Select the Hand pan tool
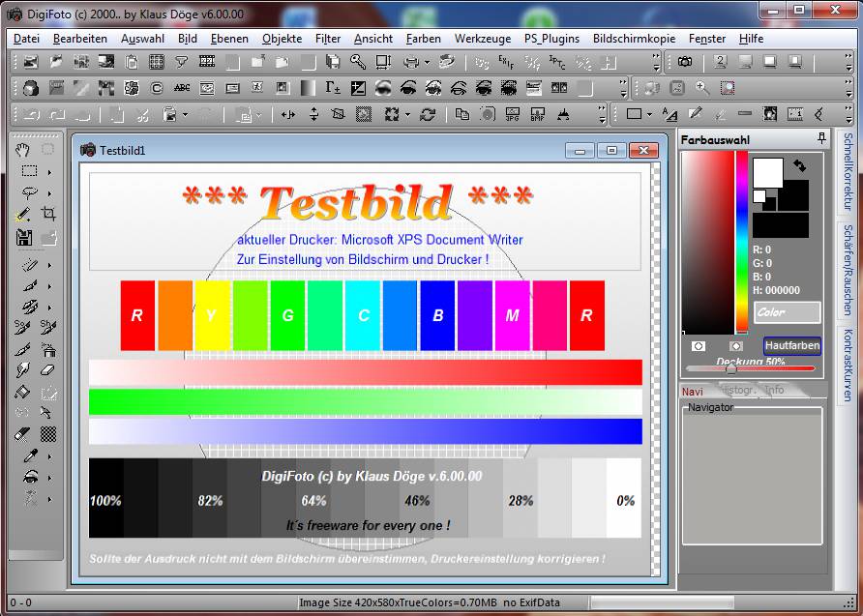 [22, 150]
